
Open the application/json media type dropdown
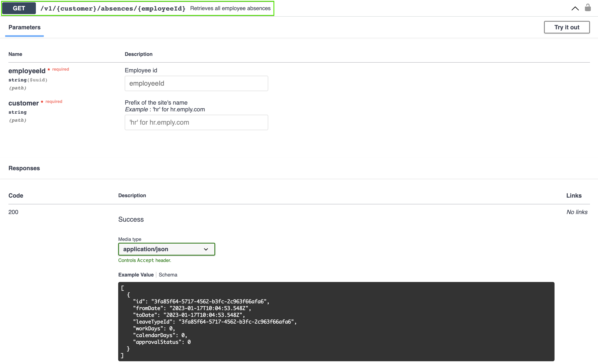pos(166,249)
